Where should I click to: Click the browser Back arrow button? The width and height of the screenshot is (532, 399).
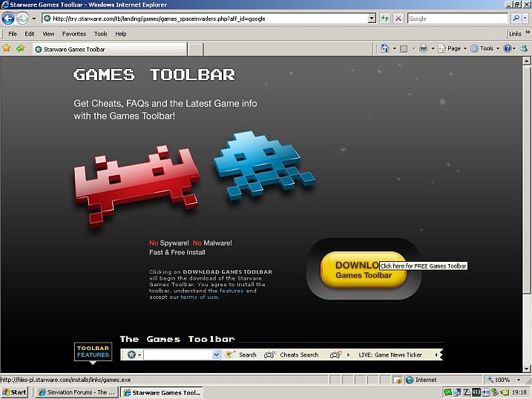coord(8,19)
